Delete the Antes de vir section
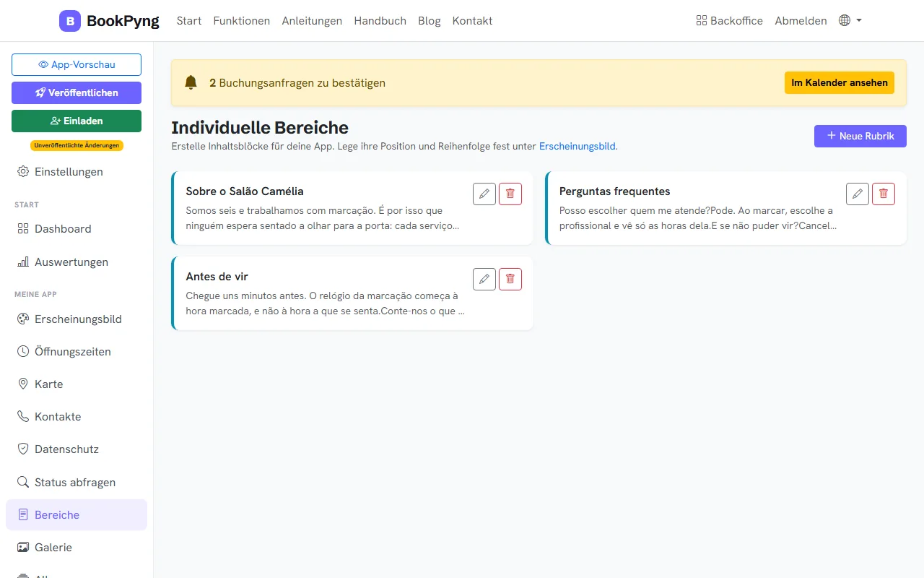924x578 pixels. point(510,279)
